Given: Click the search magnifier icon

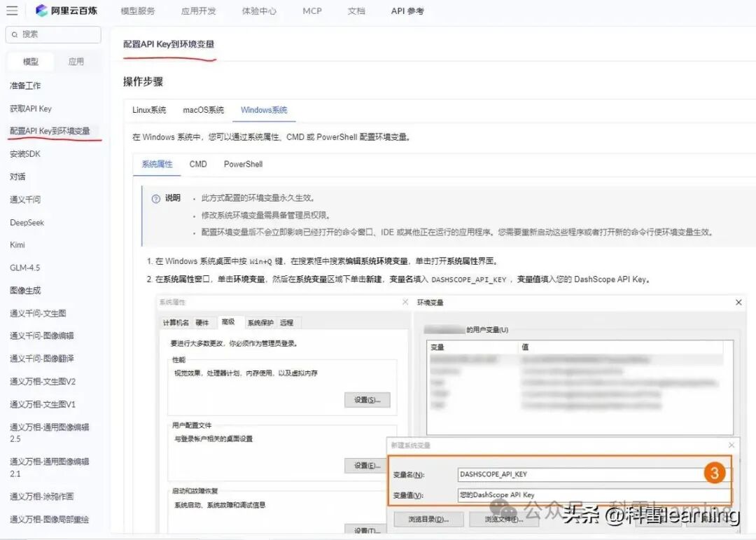Looking at the screenshot, I should tap(15, 34).
